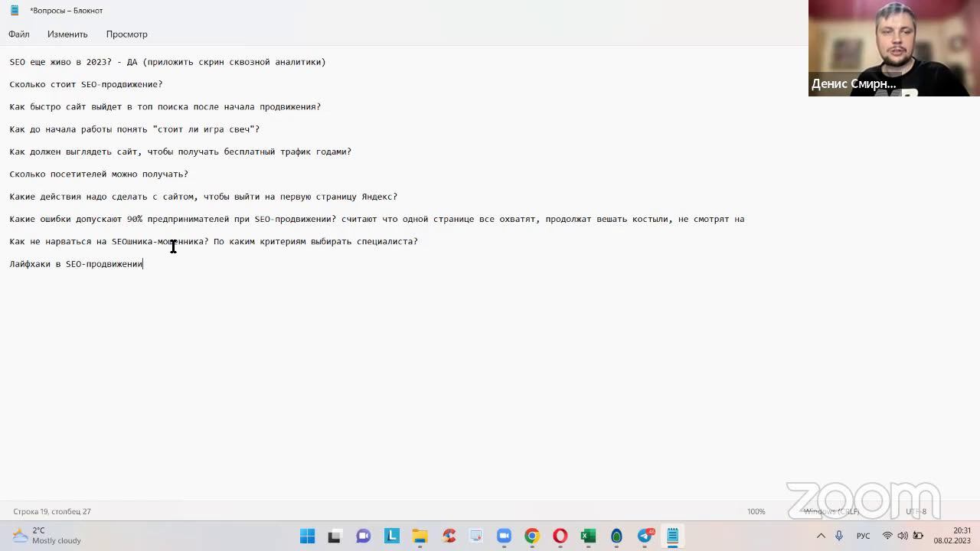The height and width of the screenshot is (551, 980).
Task: Click the 'Строка 19, столбец 27' status entry
Action: pos(52,511)
